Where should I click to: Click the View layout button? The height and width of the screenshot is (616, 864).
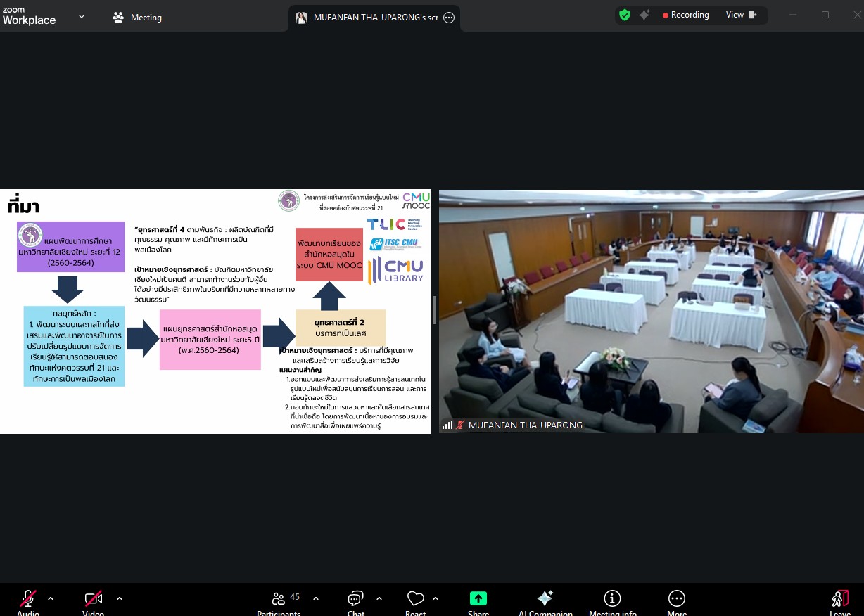coord(742,15)
